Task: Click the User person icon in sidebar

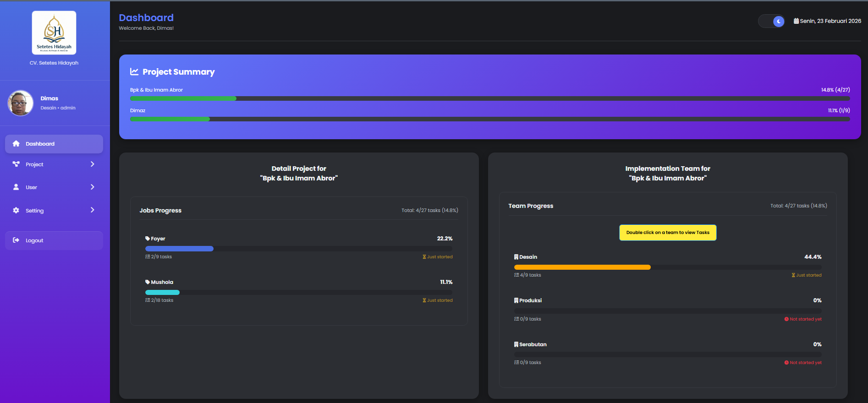Action: [16, 187]
